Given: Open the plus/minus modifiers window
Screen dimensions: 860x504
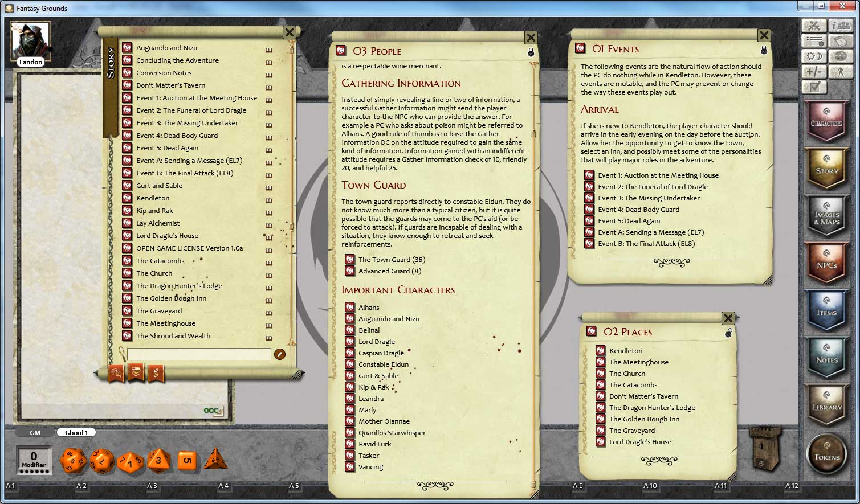Looking at the screenshot, I should click(x=814, y=71).
